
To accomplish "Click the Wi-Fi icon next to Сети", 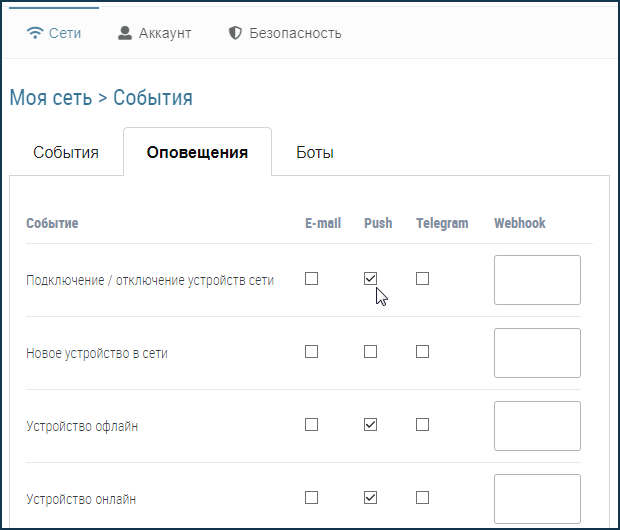I will coord(35,33).
